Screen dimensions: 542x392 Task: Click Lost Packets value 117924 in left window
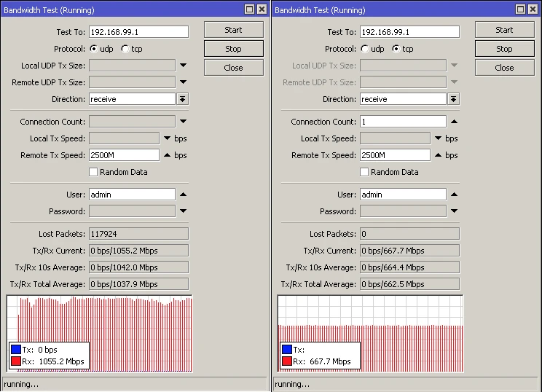click(x=138, y=234)
